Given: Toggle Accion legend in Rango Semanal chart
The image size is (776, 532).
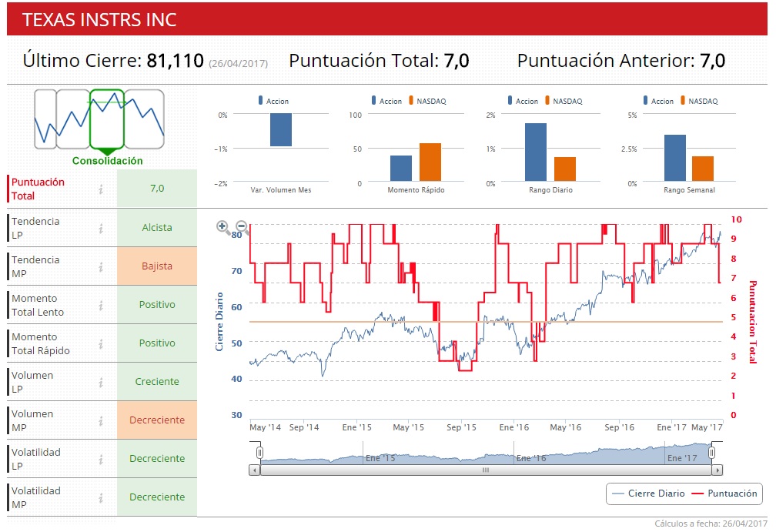Looking at the screenshot, I should 658,100.
